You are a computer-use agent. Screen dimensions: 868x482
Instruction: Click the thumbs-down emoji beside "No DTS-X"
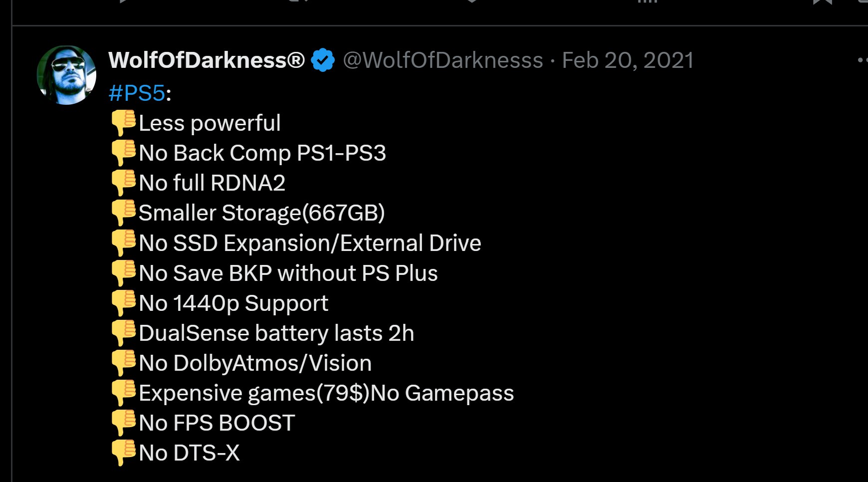pyautogui.click(x=124, y=453)
